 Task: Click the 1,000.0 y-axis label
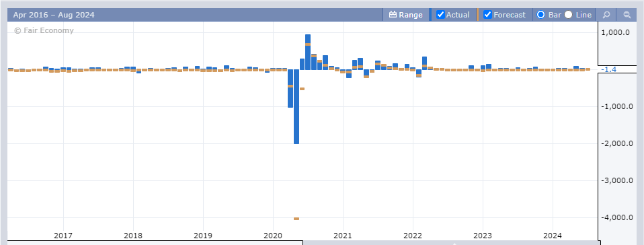pos(615,33)
